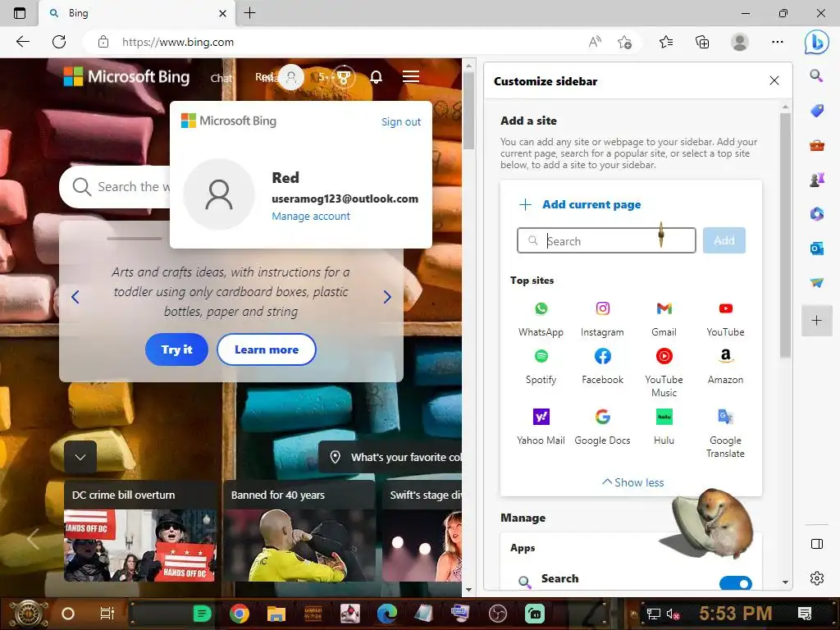Open the Search icon in Edge sidebar
The image size is (840, 630).
click(816, 75)
